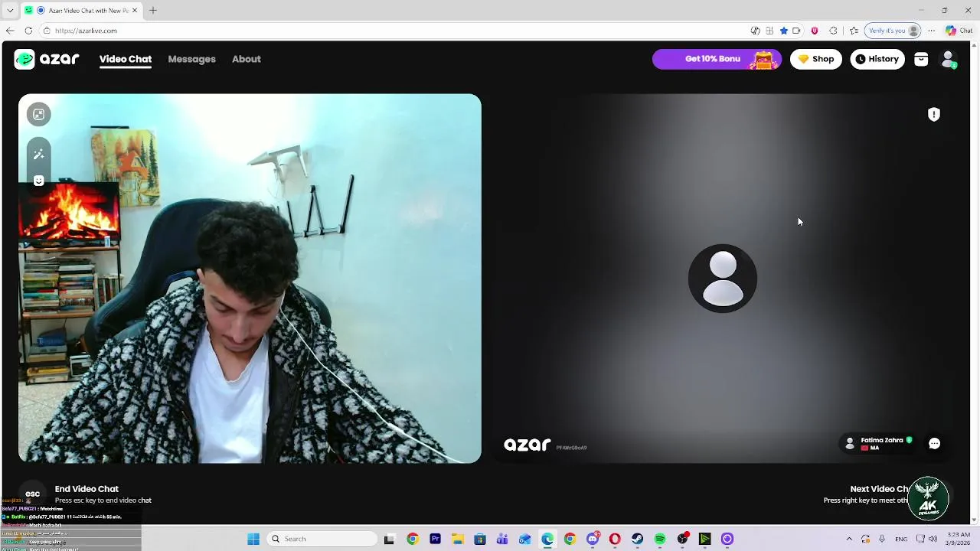Click the volume speaker tray icon
Viewport: 980px width, 551px height.
tap(933, 539)
